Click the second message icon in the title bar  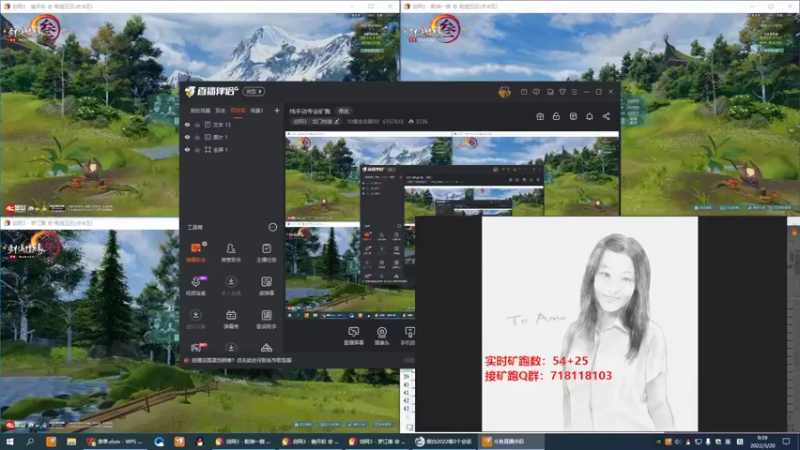[536, 92]
